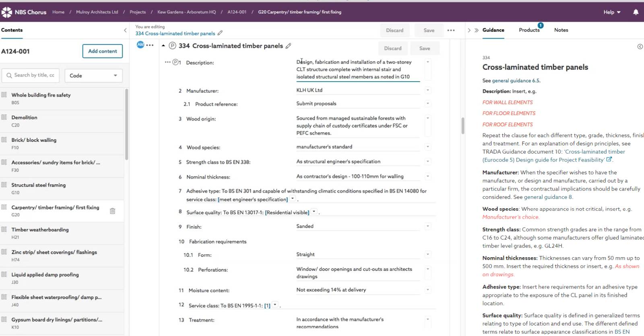Viewport: 644px width, 336px height.
Task: Open the Help menu
Action: click(x=612, y=12)
